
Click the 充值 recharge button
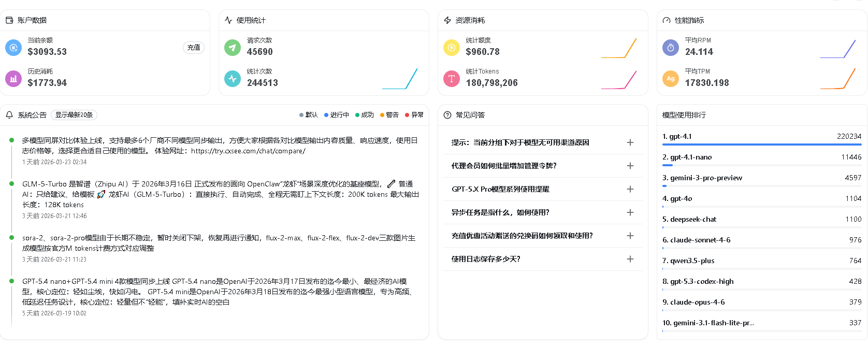tap(194, 48)
